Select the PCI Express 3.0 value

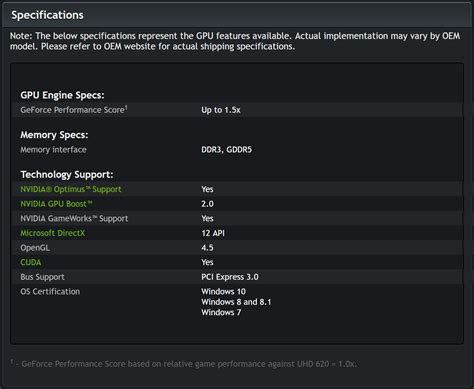230,277
